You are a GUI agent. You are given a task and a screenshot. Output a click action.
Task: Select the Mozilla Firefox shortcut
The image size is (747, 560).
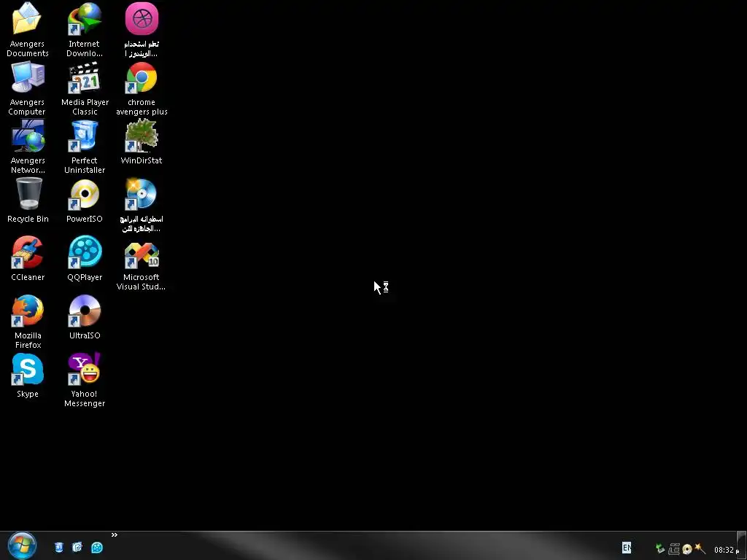point(28,311)
